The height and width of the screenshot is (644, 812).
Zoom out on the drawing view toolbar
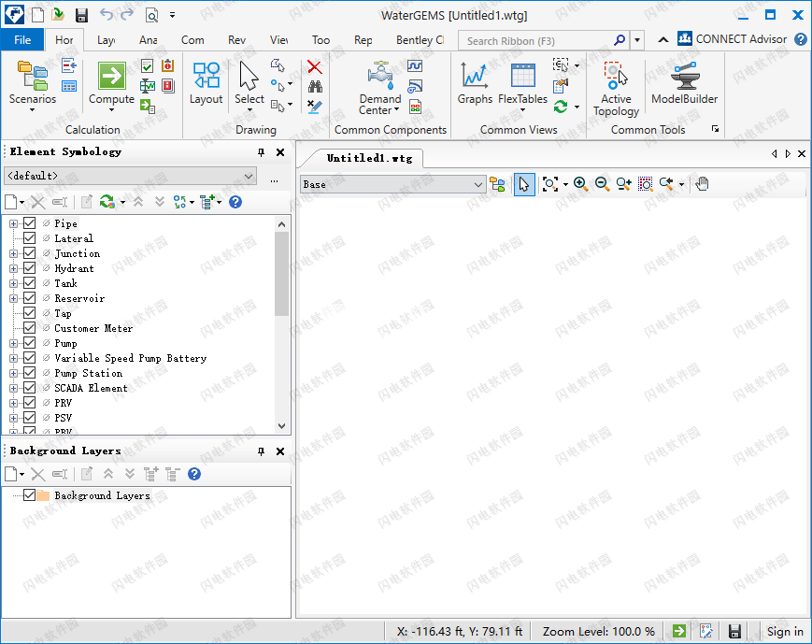click(602, 184)
